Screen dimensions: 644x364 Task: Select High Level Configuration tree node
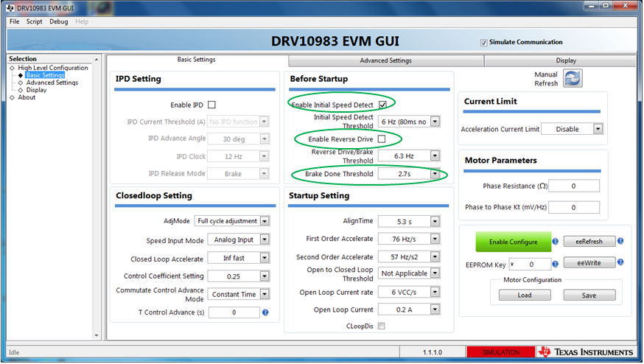tap(53, 68)
